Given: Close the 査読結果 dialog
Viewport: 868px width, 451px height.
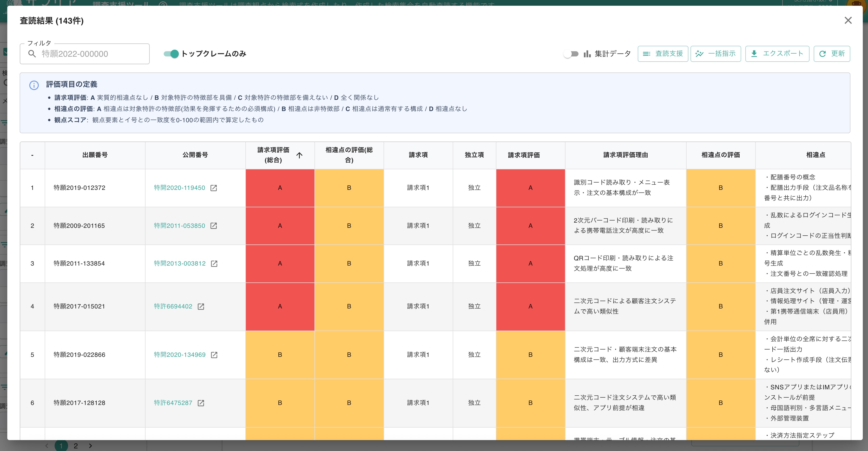Looking at the screenshot, I should click(x=848, y=21).
